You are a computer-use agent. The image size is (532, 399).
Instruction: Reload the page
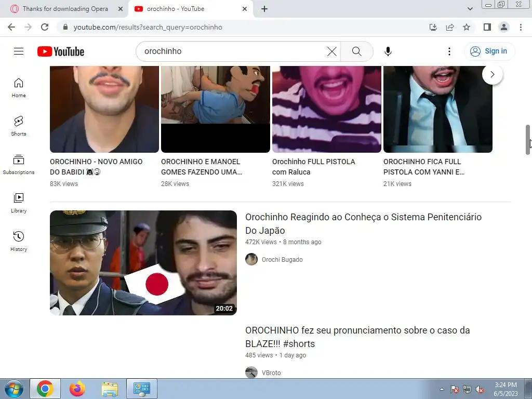point(45,27)
